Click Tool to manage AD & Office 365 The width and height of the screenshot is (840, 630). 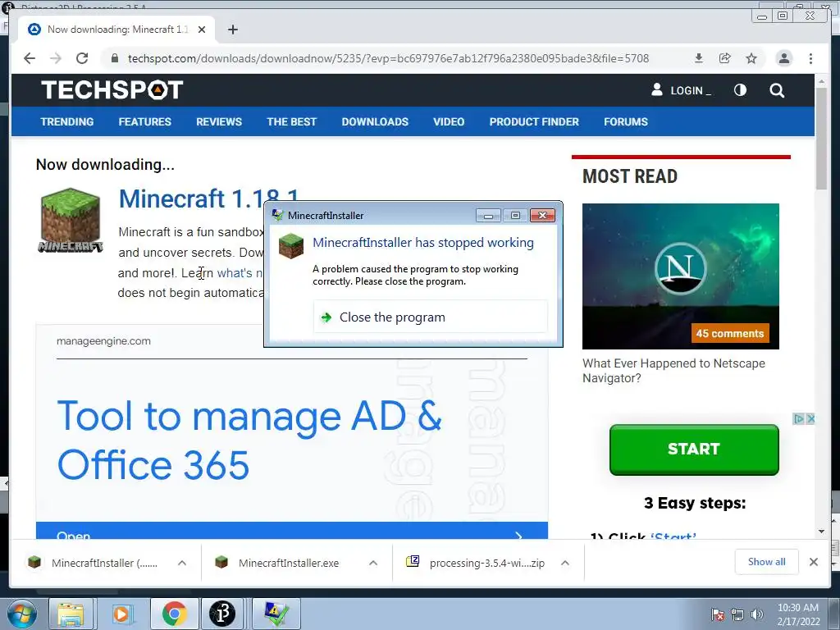point(249,440)
